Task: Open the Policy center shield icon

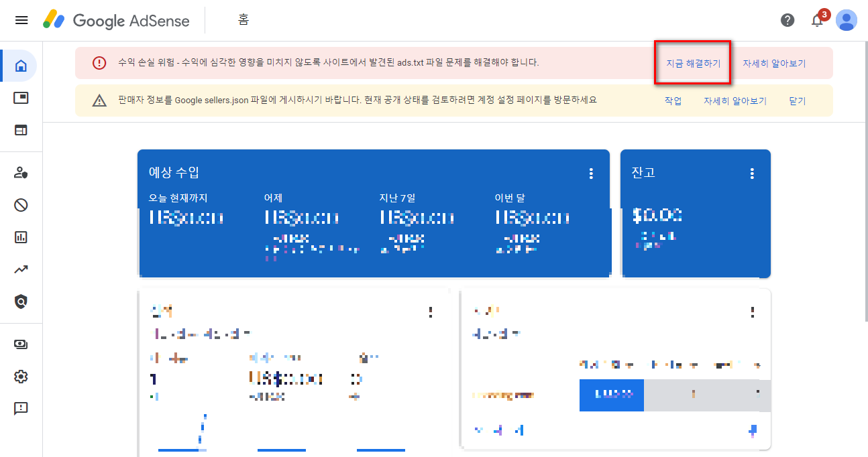Action: [x=20, y=302]
